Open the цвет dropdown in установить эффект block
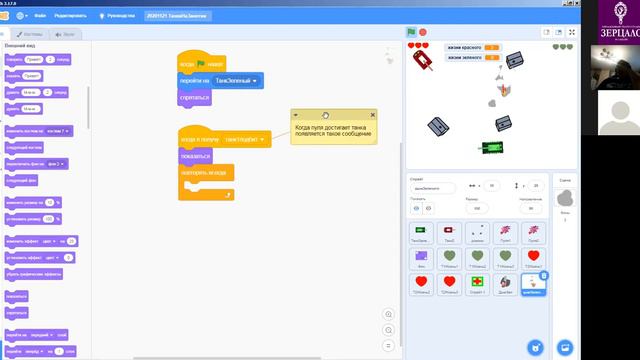 tap(52, 258)
